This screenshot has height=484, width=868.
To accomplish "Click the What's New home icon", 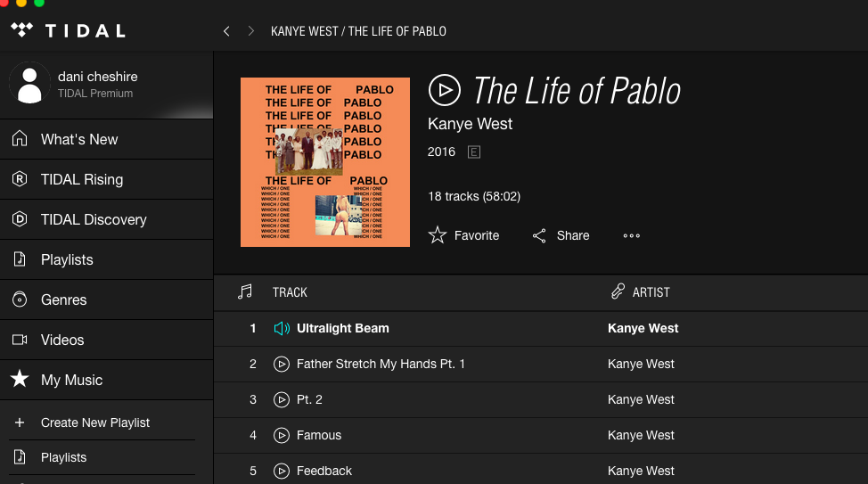I will [x=20, y=138].
